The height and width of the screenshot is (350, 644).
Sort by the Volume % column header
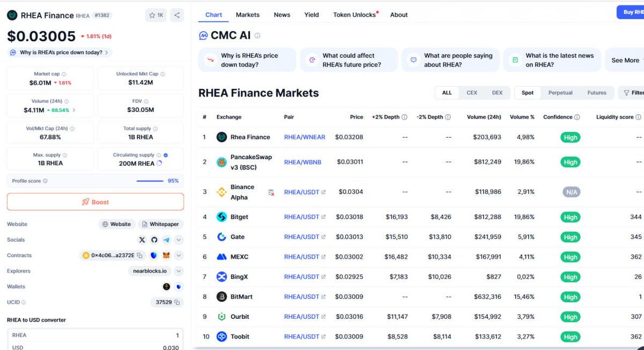coord(522,117)
